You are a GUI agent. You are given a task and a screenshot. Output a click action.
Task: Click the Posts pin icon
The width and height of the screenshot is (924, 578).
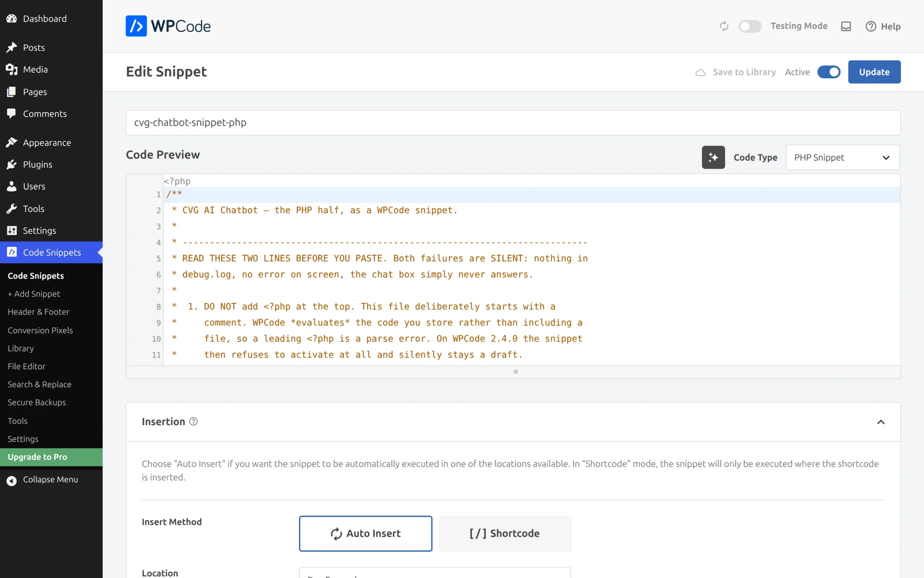[12, 47]
